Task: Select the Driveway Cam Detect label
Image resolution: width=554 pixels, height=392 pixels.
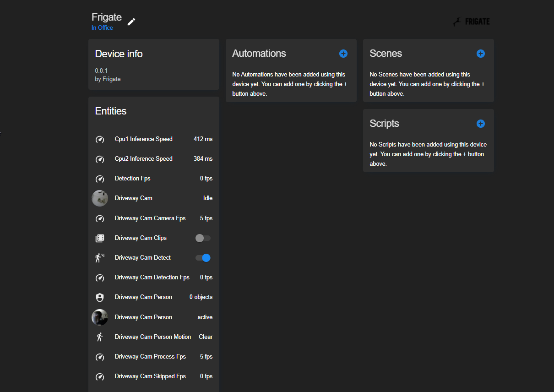Action: tap(142, 258)
